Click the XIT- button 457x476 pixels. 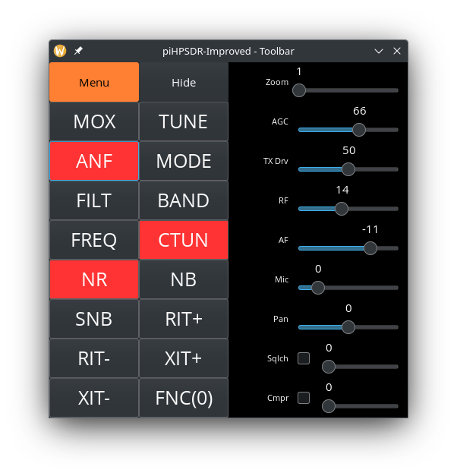coord(94,398)
